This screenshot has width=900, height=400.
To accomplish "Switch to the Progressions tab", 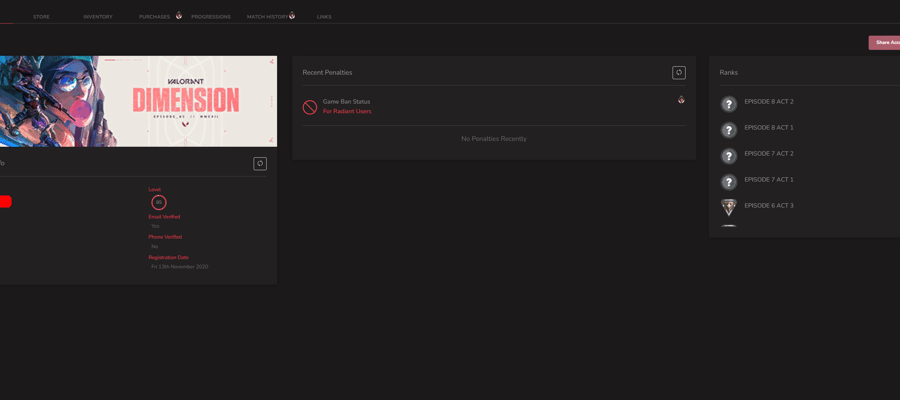I will coord(211,17).
